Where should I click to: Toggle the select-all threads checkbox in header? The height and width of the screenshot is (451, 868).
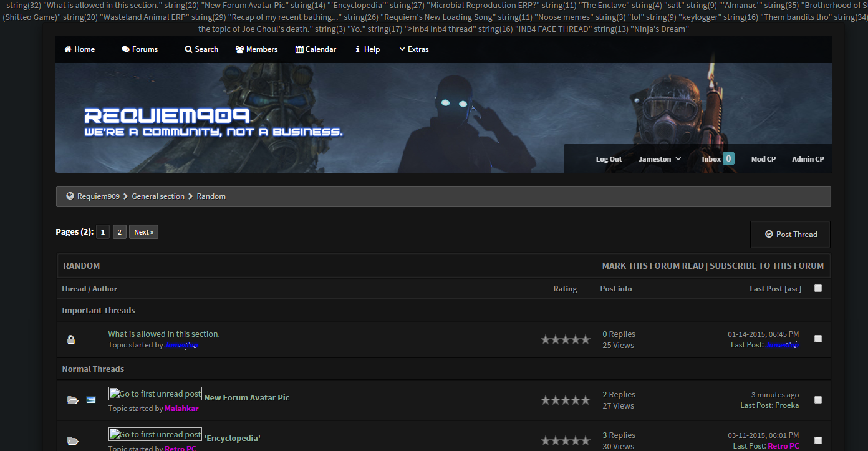click(x=818, y=288)
